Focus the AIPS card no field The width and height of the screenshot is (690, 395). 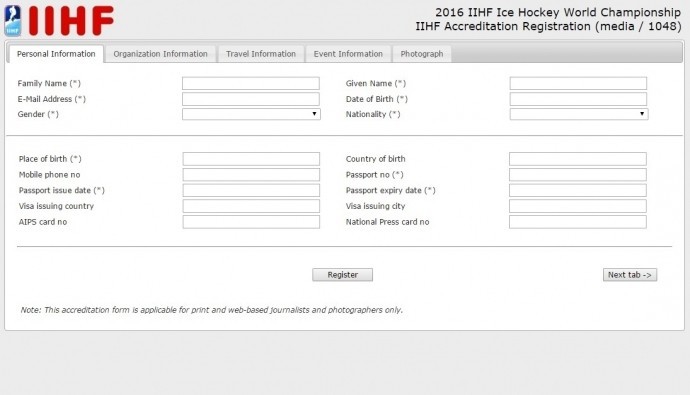pos(251,222)
